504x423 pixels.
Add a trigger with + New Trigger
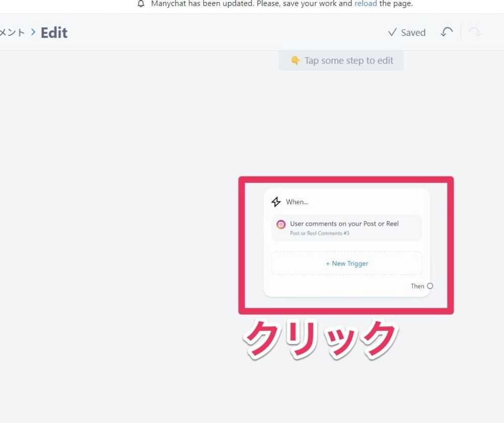[x=347, y=263]
